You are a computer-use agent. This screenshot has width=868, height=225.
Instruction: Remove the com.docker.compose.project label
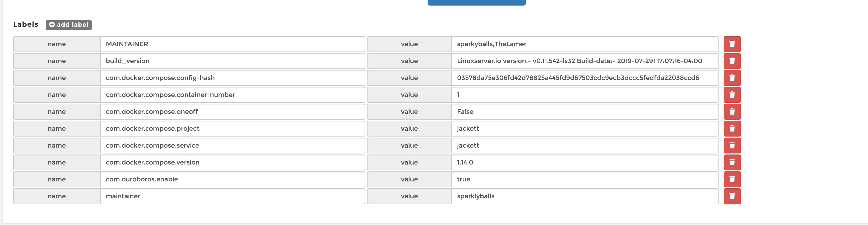coord(732,128)
